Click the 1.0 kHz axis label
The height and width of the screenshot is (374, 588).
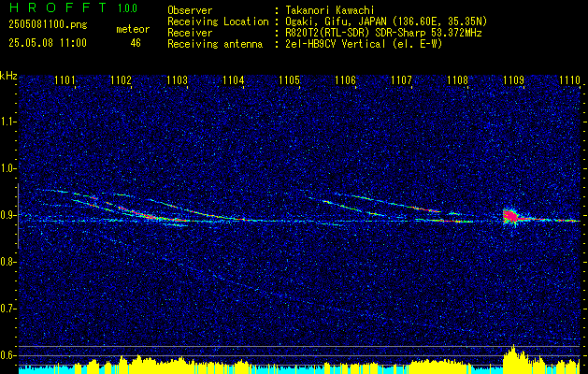8,169
